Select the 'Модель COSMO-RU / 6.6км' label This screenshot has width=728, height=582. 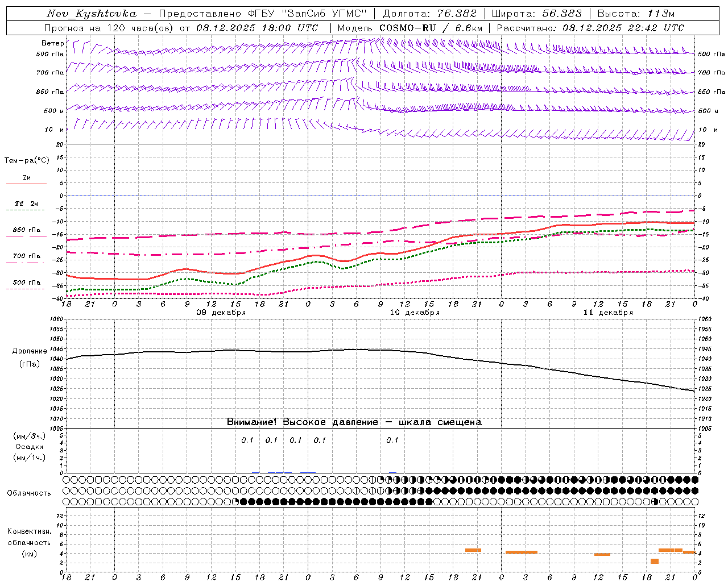[410, 28]
